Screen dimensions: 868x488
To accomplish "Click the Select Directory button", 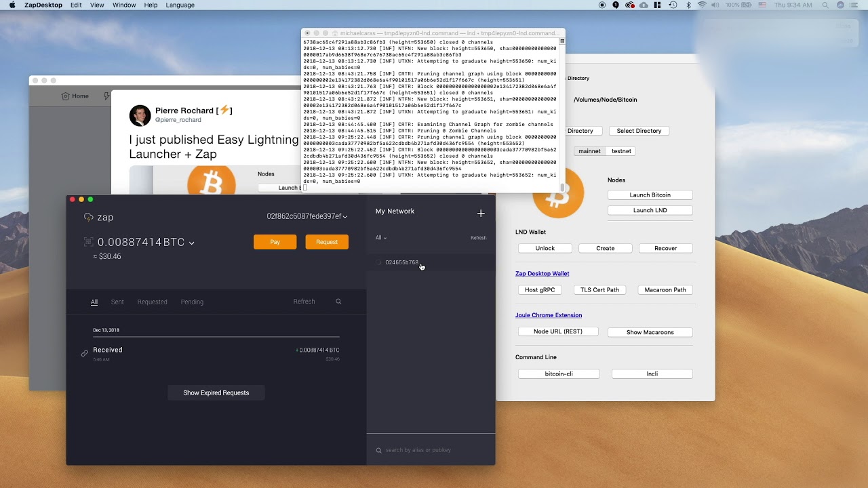I will [x=639, y=131].
